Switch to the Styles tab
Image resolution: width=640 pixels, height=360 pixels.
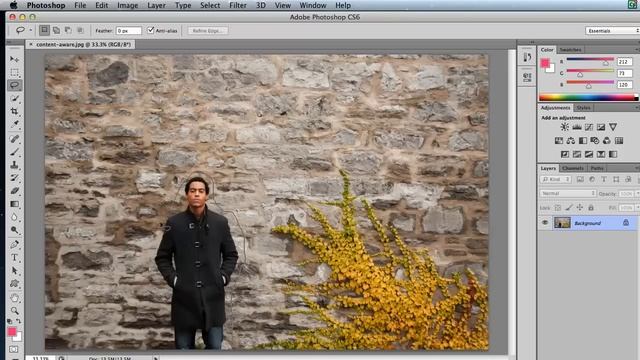click(583, 108)
